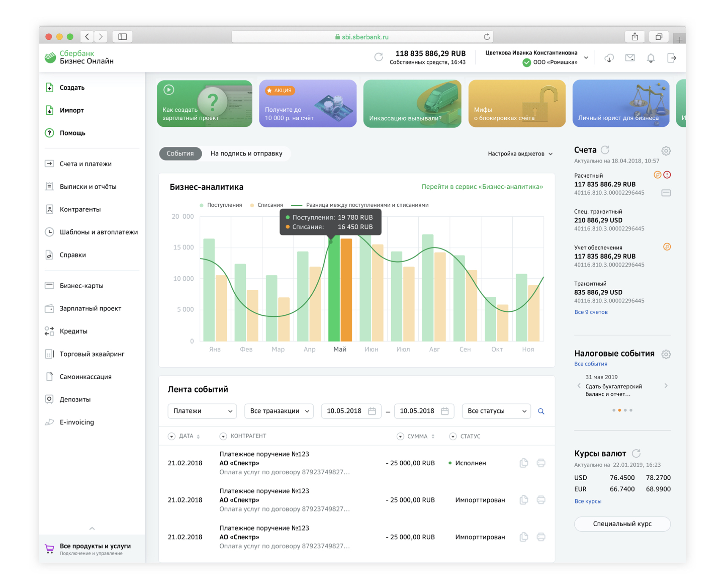The height and width of the screenshot is (588, 725).
Task: Open the Все 9 счетов link
Action: pyautogui.click(x=591, y=312)
